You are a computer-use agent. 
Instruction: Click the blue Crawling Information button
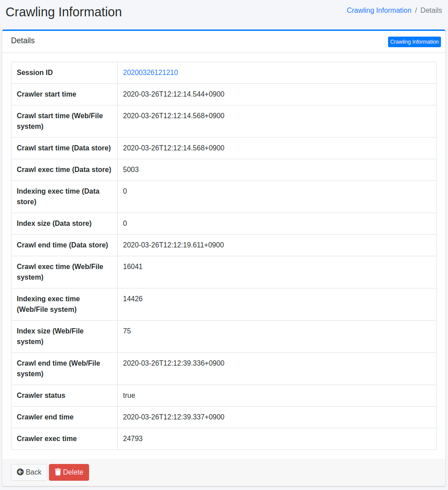point(414,42)
